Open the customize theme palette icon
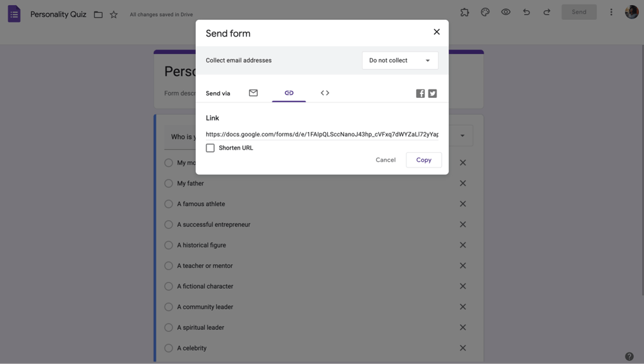This screenshot has width=644, height=364. point(485,12)
